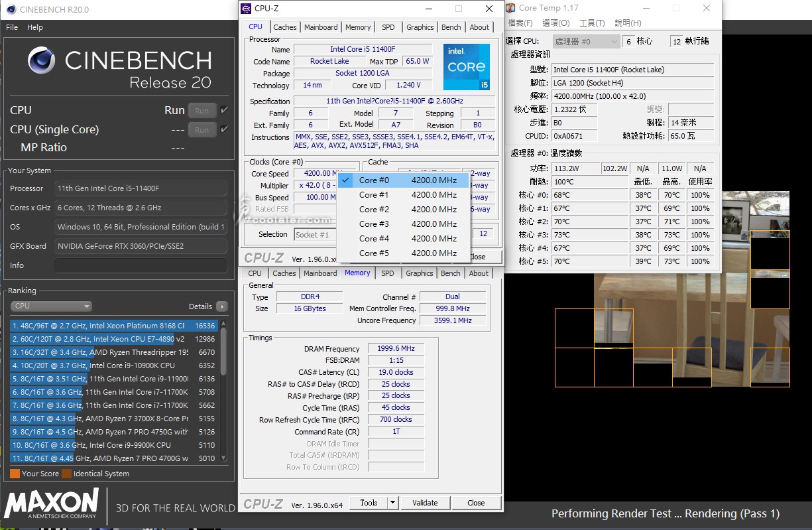Image resolution: width=812 pixels, height=530 pixels.
Task: Open the 說明(H) menu in Core Temp
Action: 628,23
